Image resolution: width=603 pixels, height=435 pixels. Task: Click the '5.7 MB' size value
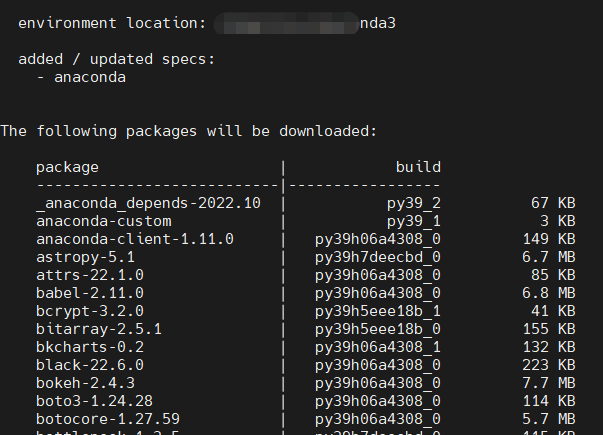click(x=549, y=419)
